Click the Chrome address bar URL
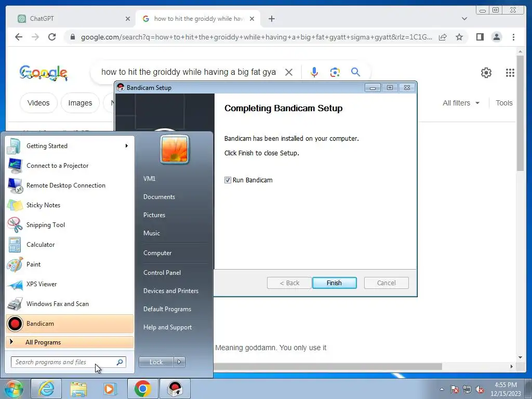The height and width of the screenshot is (399, 532). tap(257, 37)
